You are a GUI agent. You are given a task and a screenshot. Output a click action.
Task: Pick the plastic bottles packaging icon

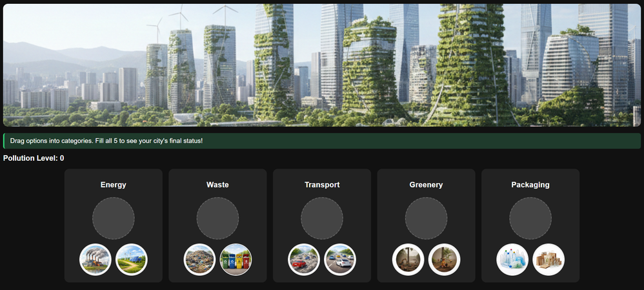(512, 260)
